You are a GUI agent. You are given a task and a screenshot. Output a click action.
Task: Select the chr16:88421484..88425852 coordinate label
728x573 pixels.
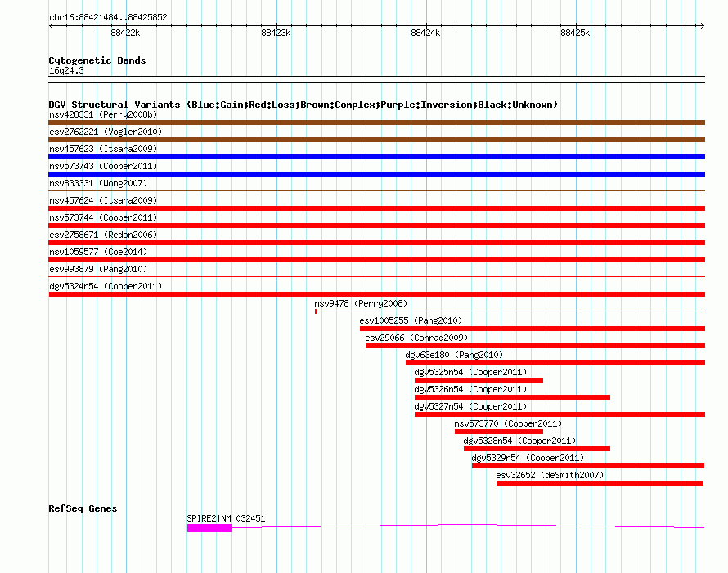(x=108, y=18)
